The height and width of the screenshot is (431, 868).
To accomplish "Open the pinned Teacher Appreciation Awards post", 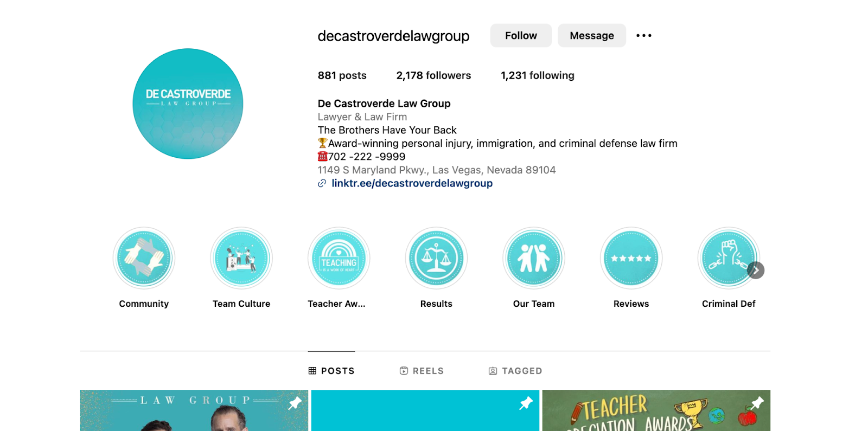I will pos(656,410).
